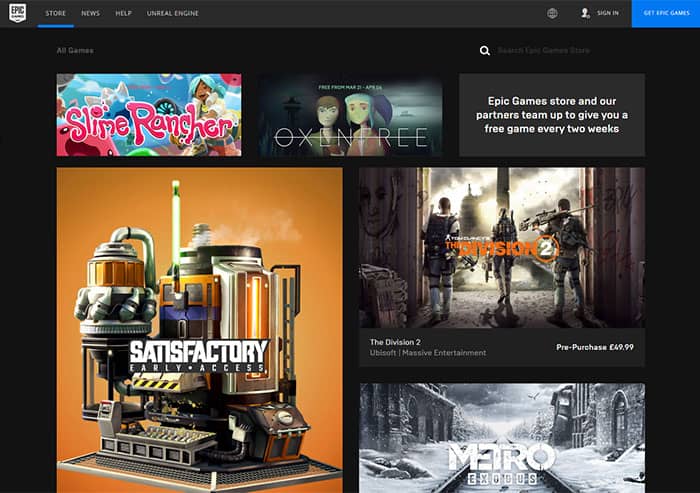Viewport: 700px width, 493px height.
Task: Open the Slime Rancher banner
Action: 148,114
